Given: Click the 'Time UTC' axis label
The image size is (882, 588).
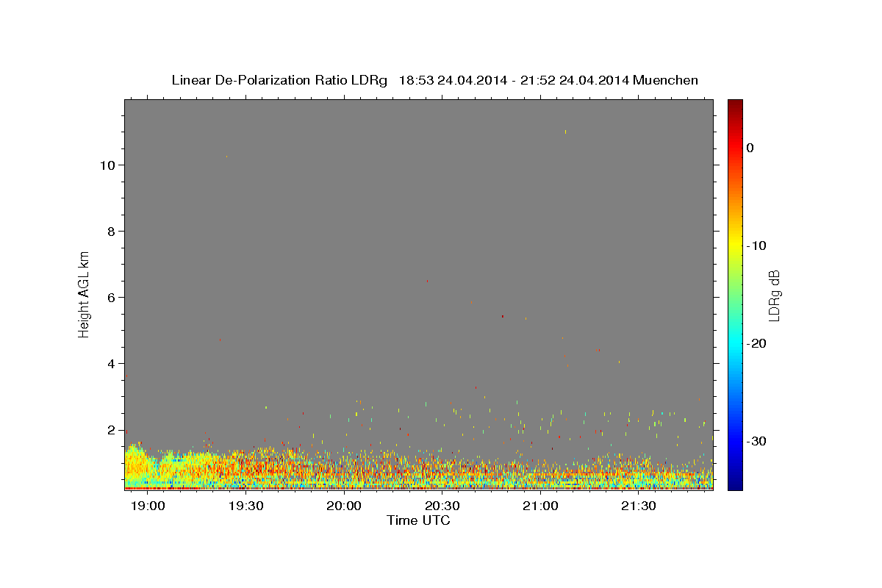Looking at the screenshot, I should pos(418,520).
